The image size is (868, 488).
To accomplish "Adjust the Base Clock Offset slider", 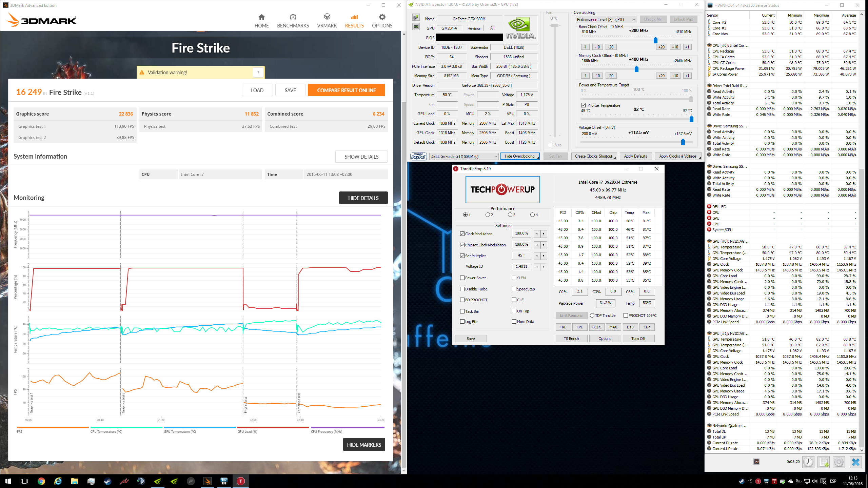I will pos(655,40).
